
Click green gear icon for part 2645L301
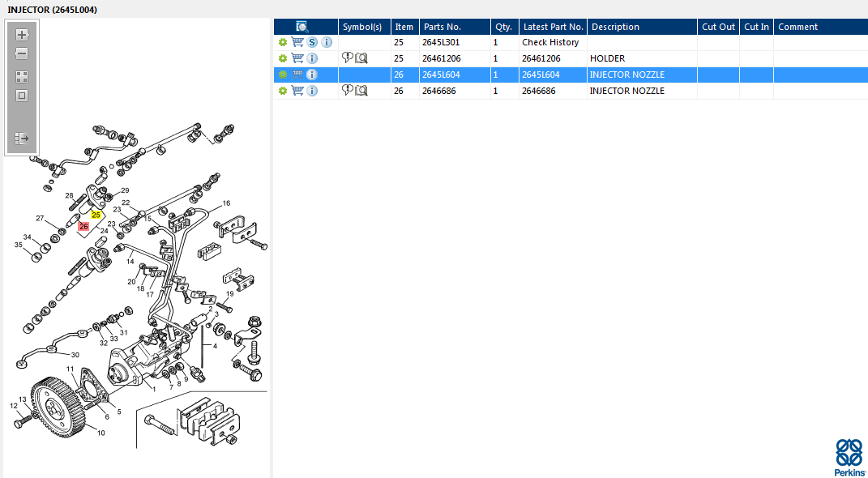point(283,42)
